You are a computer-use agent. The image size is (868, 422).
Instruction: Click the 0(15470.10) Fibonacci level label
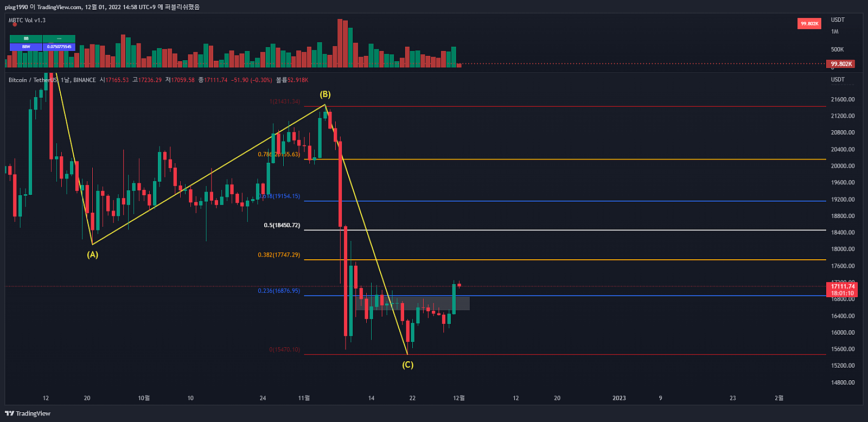pos(284,349)
